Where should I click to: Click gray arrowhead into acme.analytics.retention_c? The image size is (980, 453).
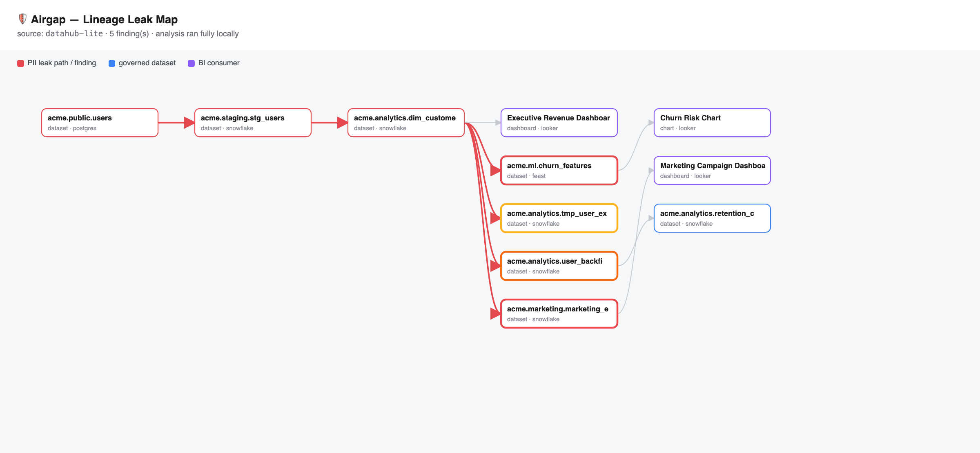[651, 218]
